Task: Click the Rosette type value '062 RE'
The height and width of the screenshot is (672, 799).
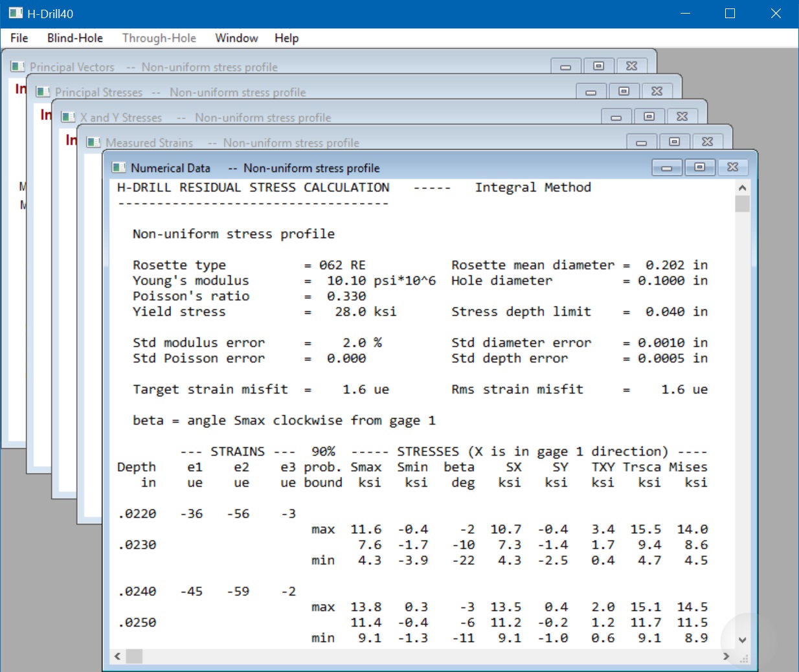Action: point(343,265)
